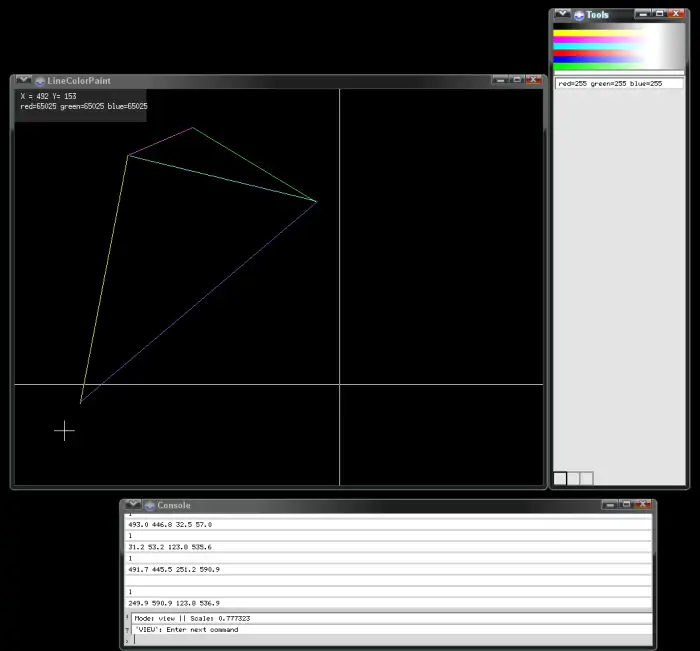Close the Console window
Viewport: 700px width, 651px height.
point(643,505)
